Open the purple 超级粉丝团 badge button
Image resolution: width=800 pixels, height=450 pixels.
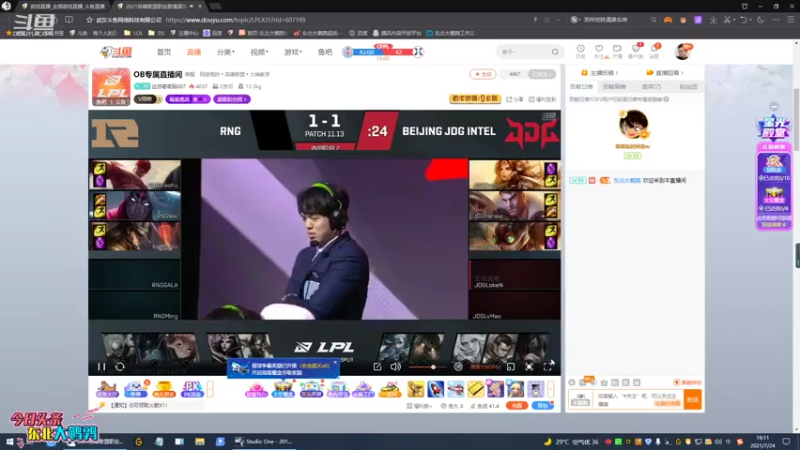coord(232,99)
